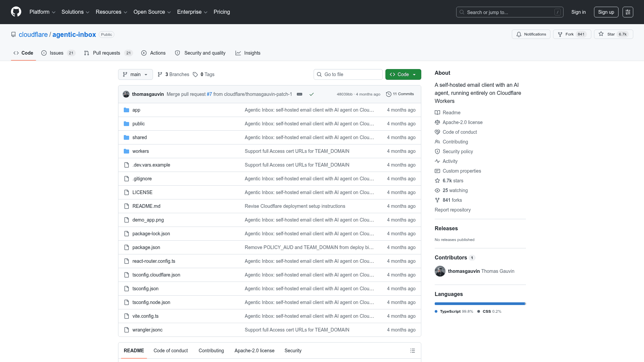Open the GitHub homepage logo
644x362 pixels.
pyautogui.click(x=16, y=12)
